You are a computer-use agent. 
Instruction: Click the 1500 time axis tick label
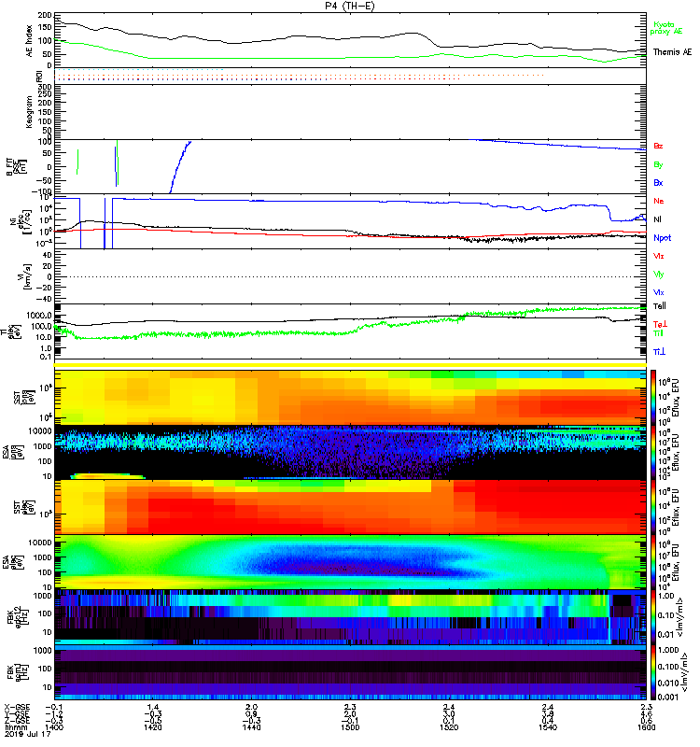[350, 727]
